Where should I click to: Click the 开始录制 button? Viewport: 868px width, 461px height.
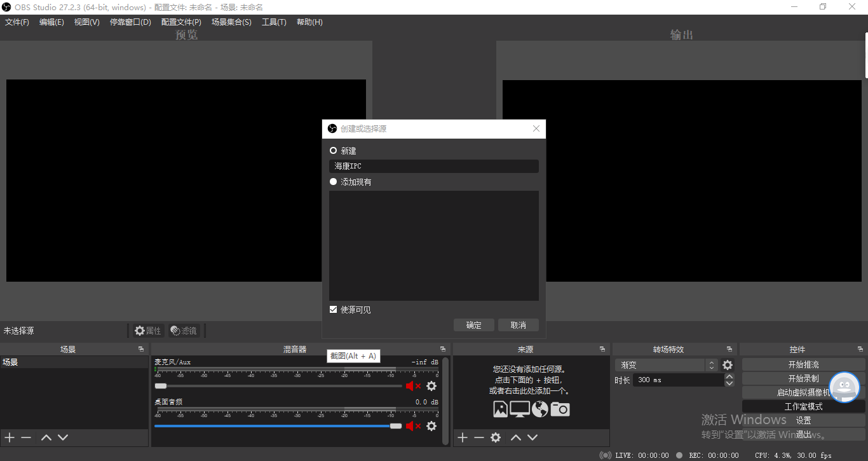click(803, 378)
